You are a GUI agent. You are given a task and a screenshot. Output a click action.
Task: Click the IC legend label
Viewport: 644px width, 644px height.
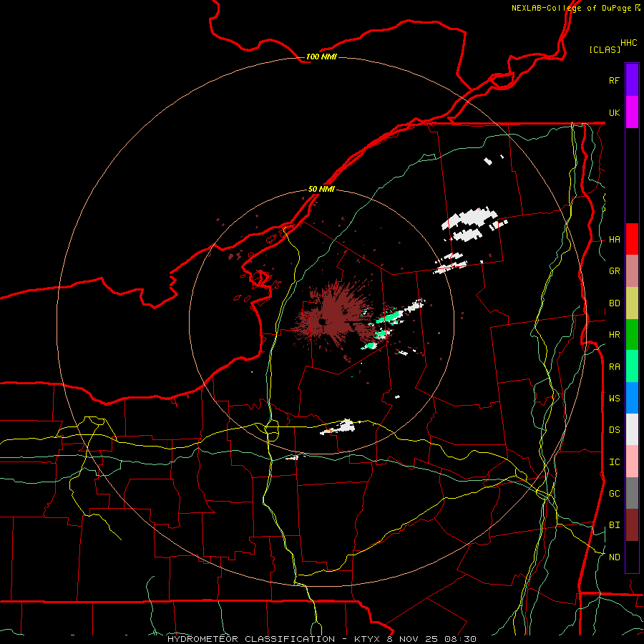point(614,462)
